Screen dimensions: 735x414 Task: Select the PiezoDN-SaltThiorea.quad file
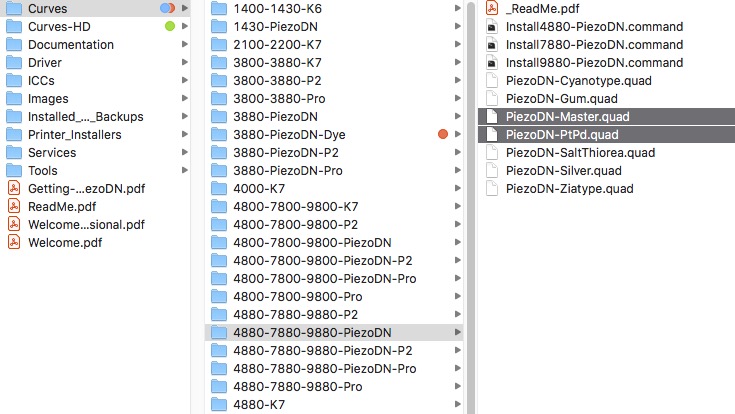tap(580, 152)
